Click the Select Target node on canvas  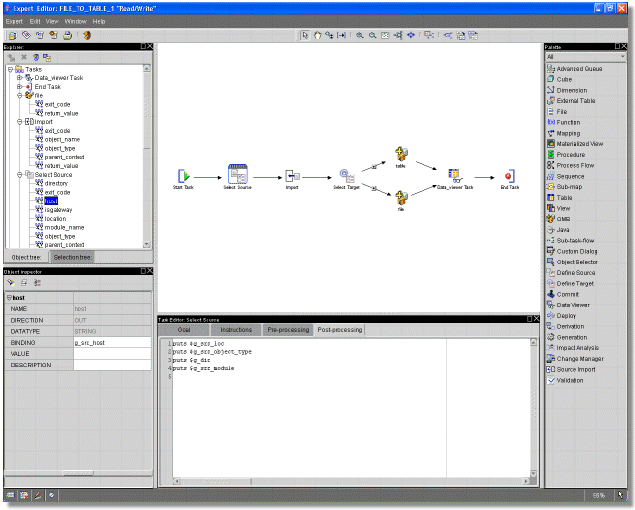click(x=347, y=179)
